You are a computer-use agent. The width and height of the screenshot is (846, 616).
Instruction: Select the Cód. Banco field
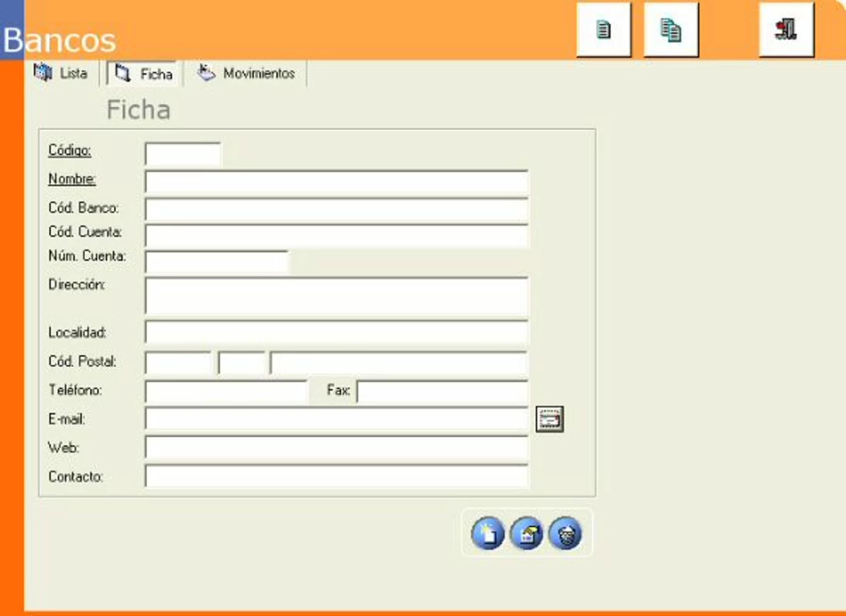coord(337,209)
